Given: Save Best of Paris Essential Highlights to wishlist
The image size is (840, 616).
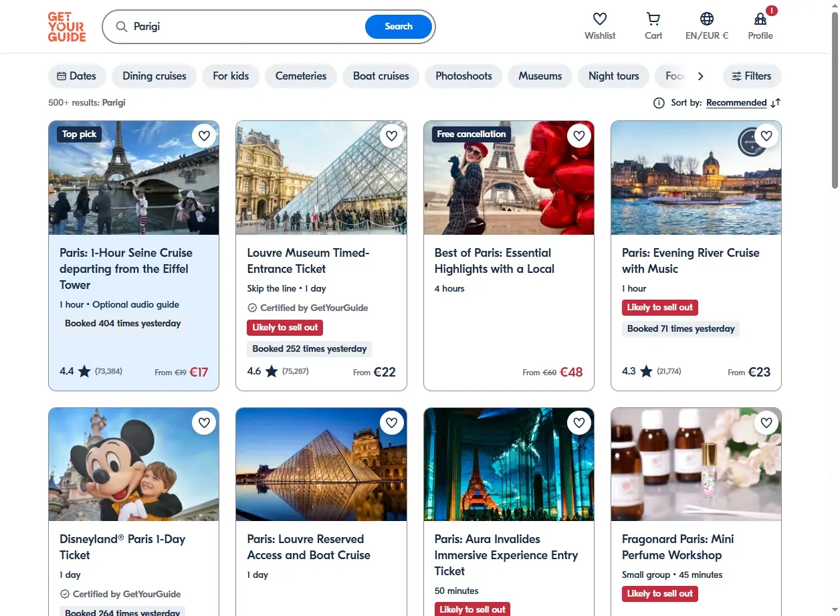Looking at the screenshot, I should 579,136.
